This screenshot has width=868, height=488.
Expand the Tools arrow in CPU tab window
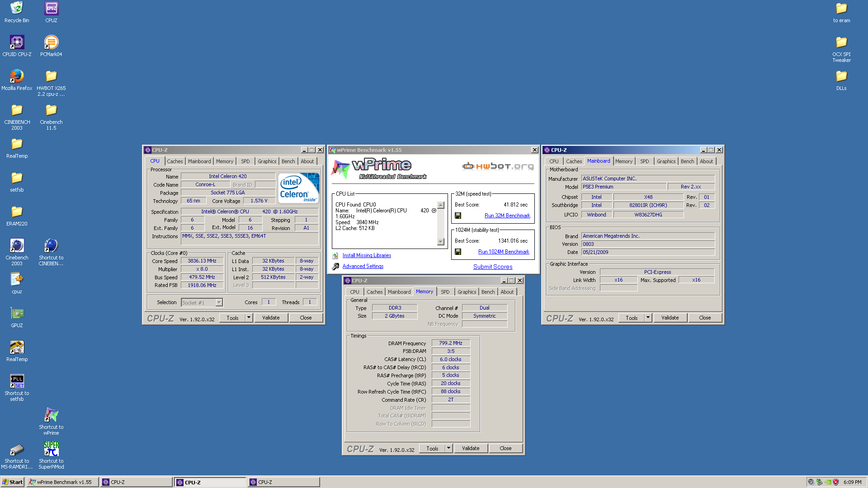(x=249, y=318)
